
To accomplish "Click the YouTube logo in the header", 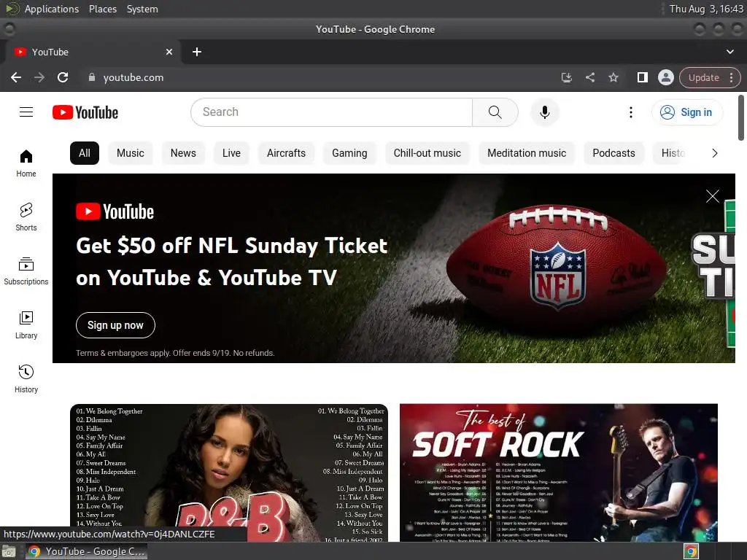I will 85,112.
